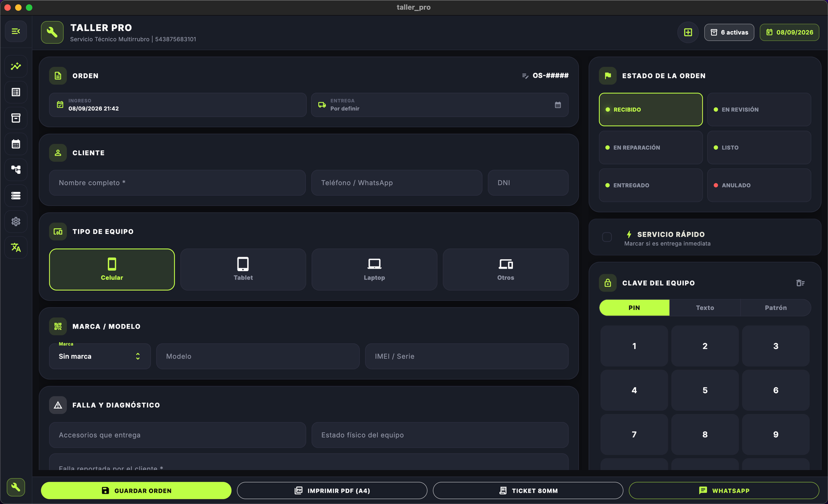Set order status to Recibido

pos(651,110)
